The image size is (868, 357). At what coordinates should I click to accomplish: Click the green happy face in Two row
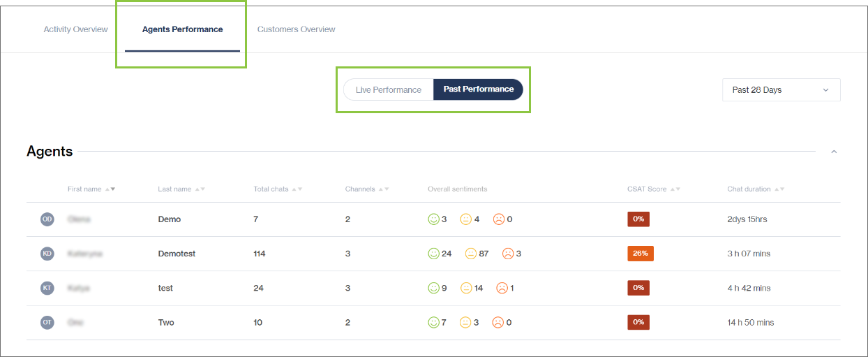point(433,322)
